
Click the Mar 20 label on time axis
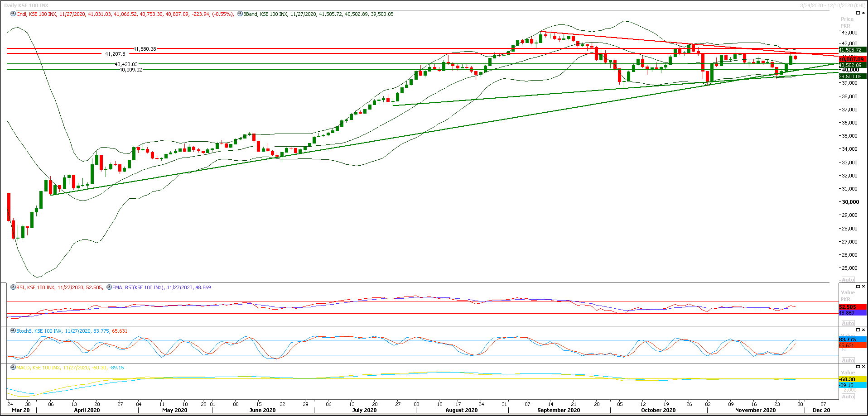[x=21, y=410]
